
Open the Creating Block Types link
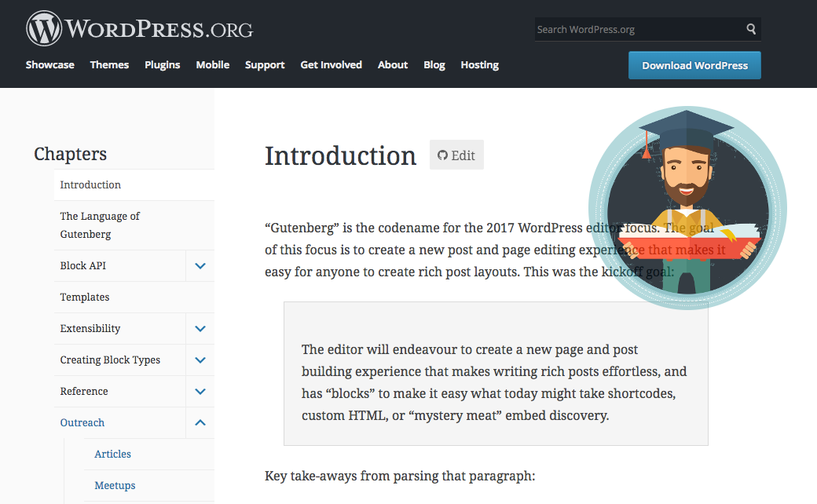pyautogui.click(x=110, y=360)
